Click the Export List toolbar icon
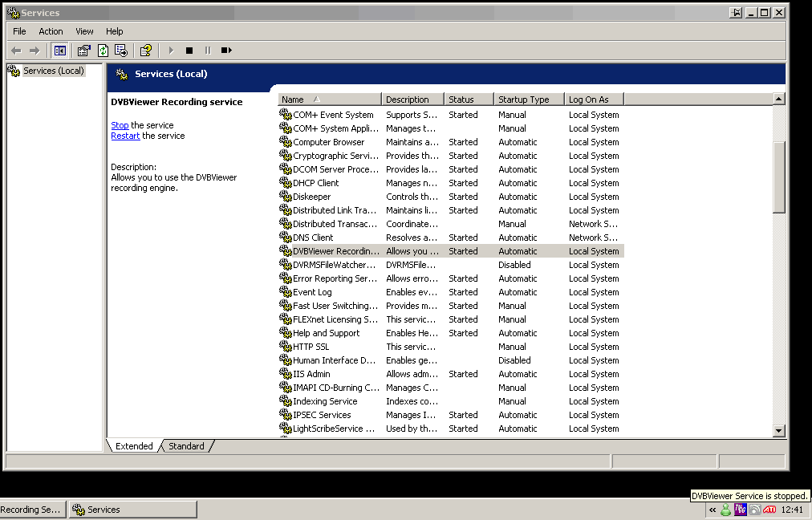The width and height of the screenshot is (812, 520). point(120,51)
